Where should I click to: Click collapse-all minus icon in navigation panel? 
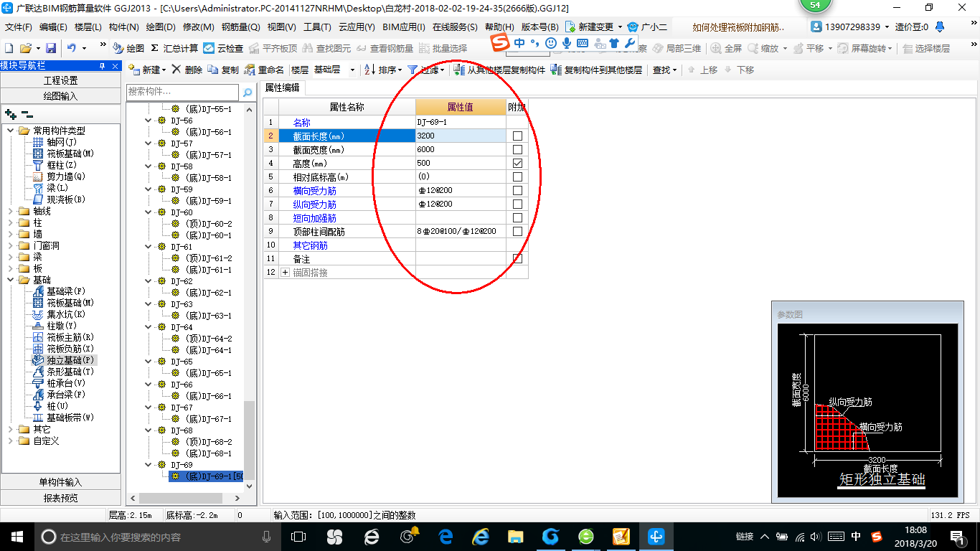pyautogui.click(x=27, y=114)
